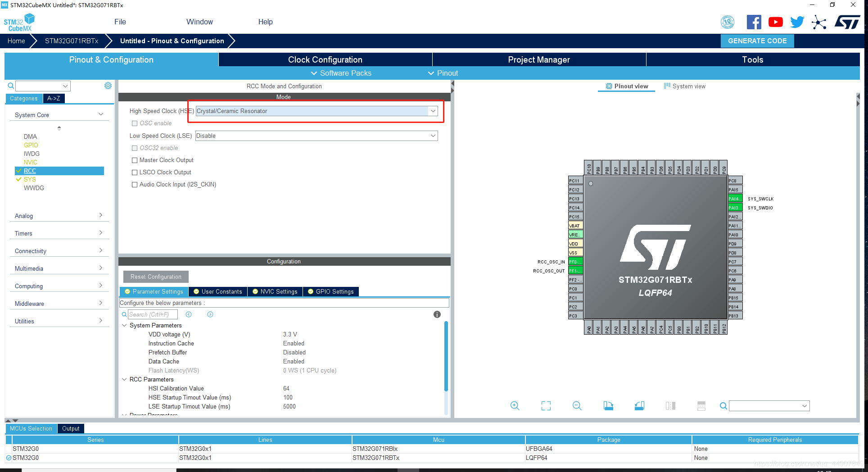Toggle the OSC32 enable checkbox

[x=135, y=148]
